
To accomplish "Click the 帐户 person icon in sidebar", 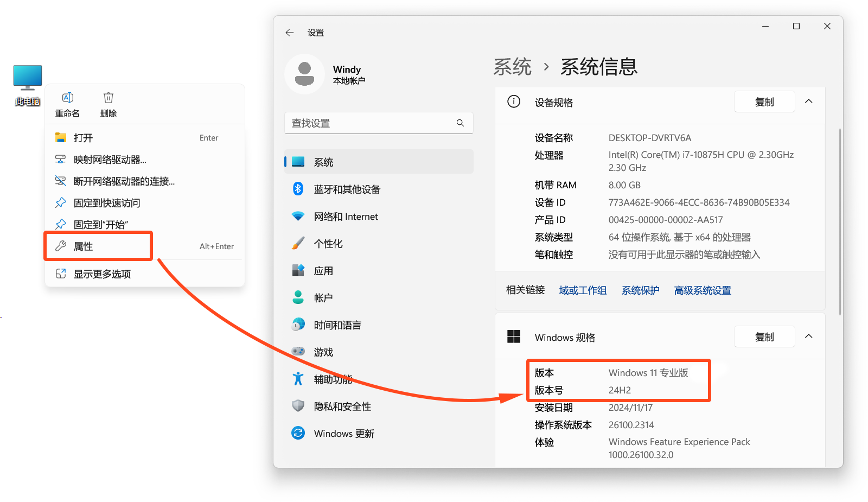I will 298,297.
